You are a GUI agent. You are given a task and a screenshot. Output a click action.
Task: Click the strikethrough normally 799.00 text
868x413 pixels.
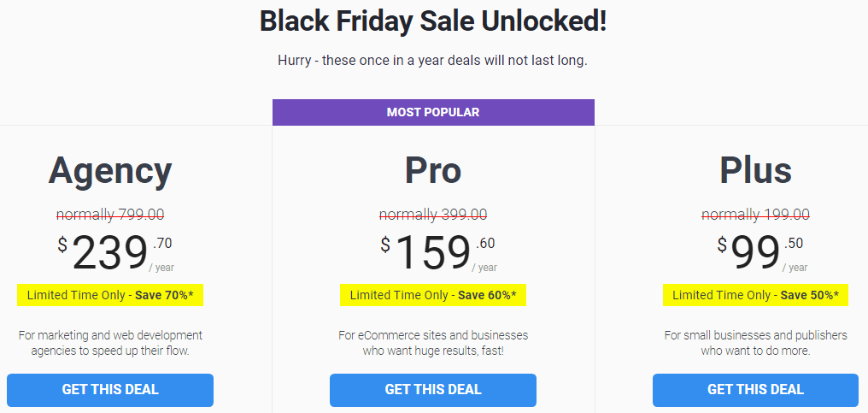[110, 215]
